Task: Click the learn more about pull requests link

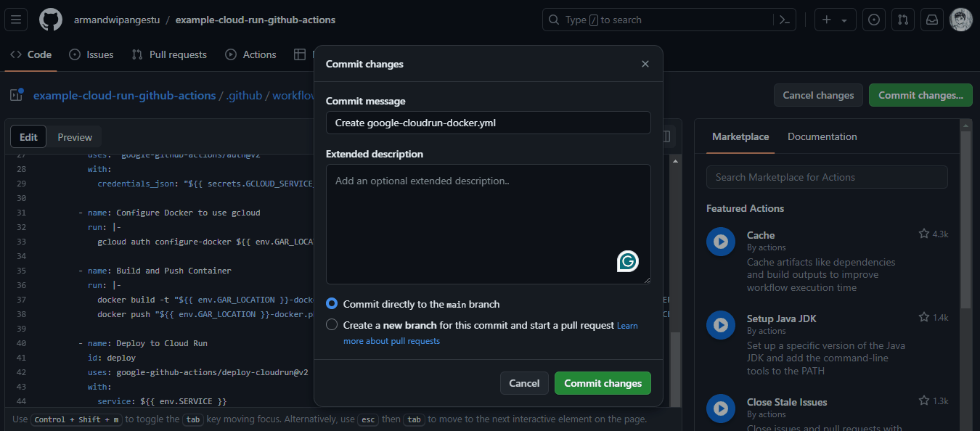Action: 392,340
